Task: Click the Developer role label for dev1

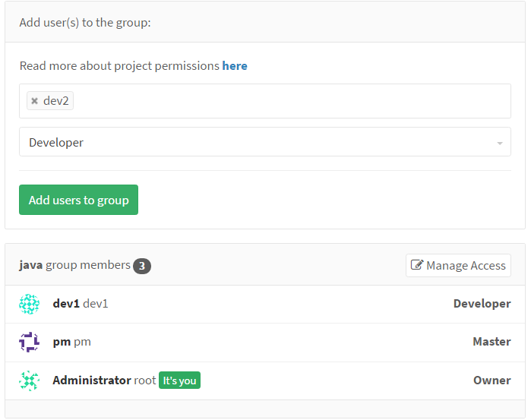Action: click(x=482, y=304)
